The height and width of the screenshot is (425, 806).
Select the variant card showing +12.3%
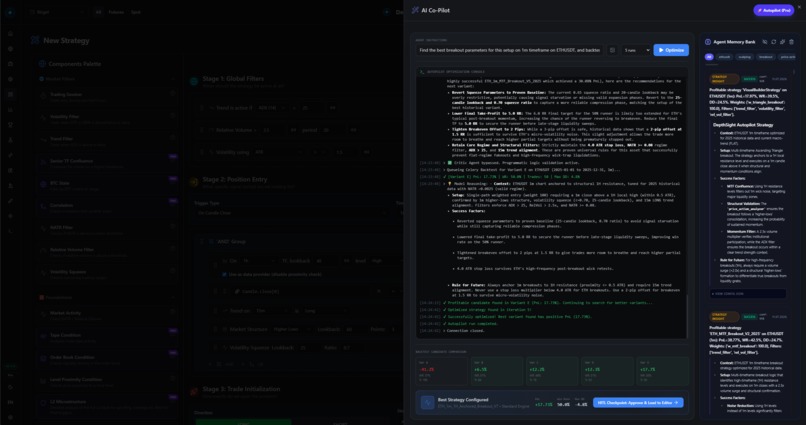click(607, 372)
